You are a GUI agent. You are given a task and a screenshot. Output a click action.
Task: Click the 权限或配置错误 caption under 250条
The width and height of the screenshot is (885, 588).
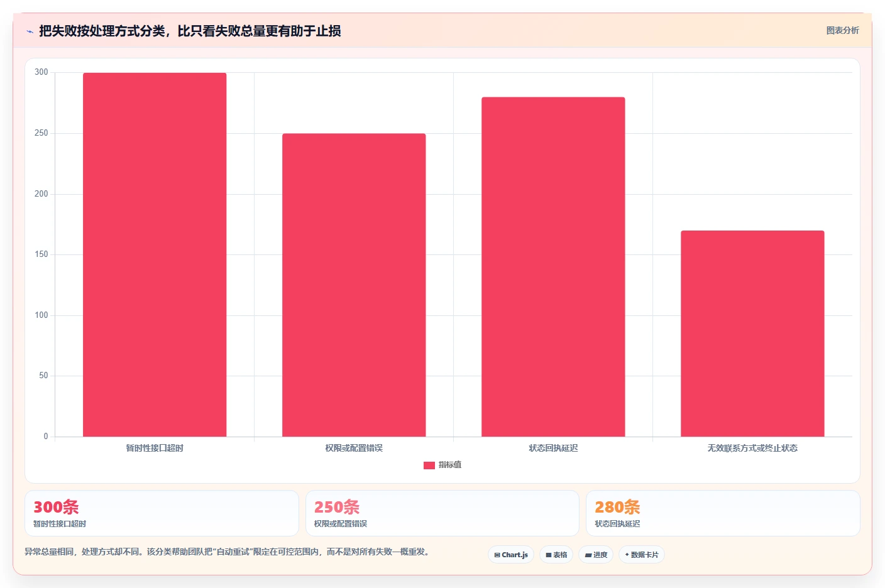coord(341,523)
